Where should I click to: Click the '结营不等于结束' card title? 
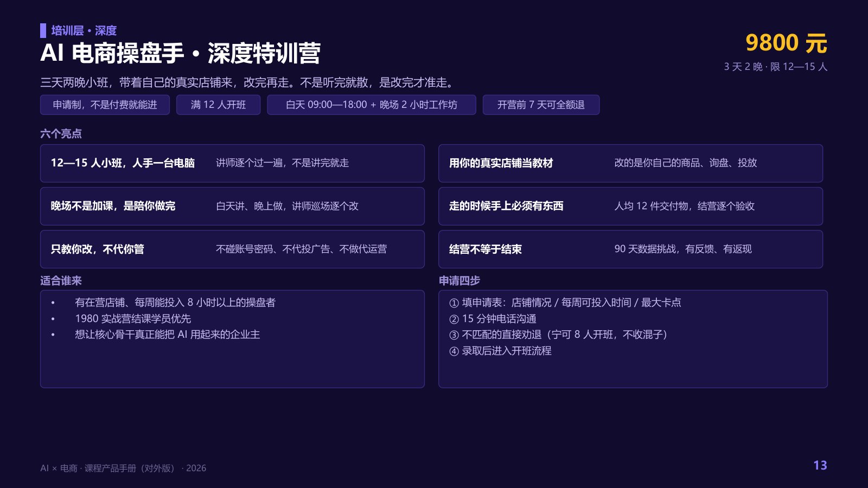pos(485,249)
